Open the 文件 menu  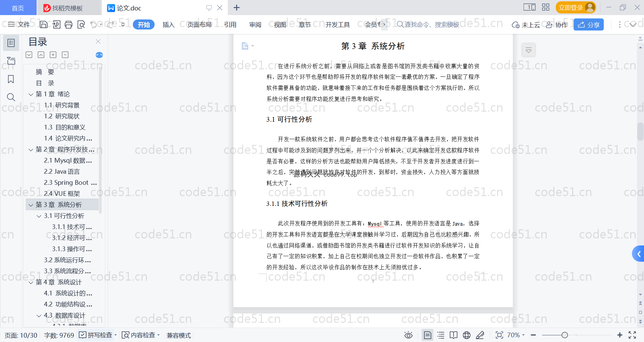(x=19, y=24)
